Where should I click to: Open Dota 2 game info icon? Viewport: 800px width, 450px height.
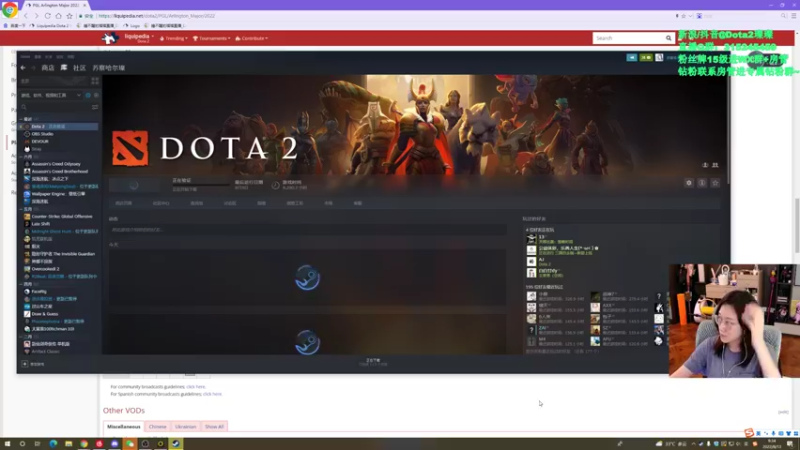pos(702,183)
